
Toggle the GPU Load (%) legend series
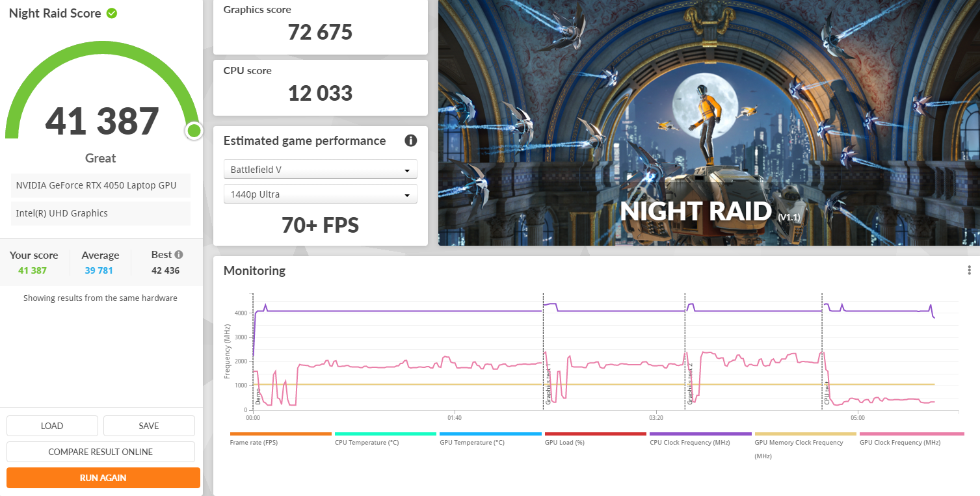pos(564,443)
